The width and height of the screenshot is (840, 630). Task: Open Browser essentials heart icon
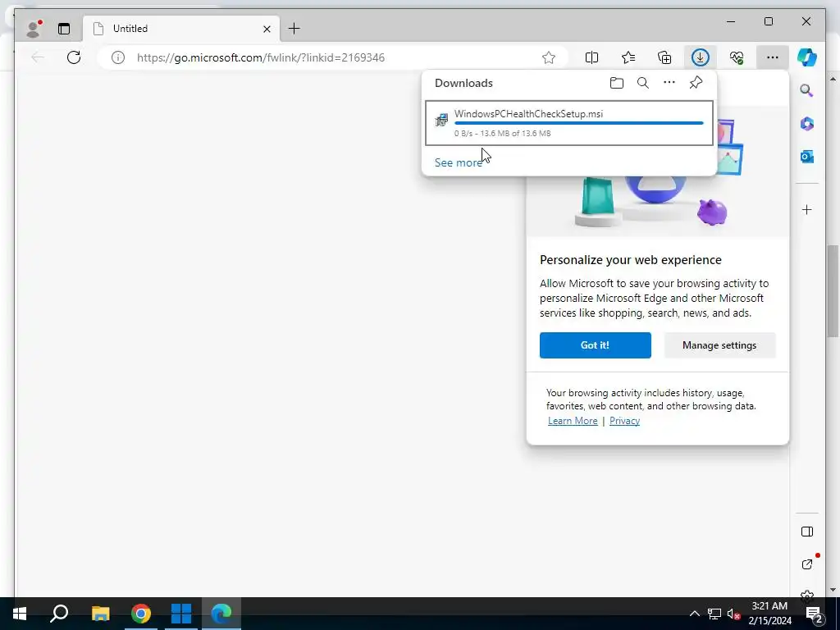pos(737,57)
